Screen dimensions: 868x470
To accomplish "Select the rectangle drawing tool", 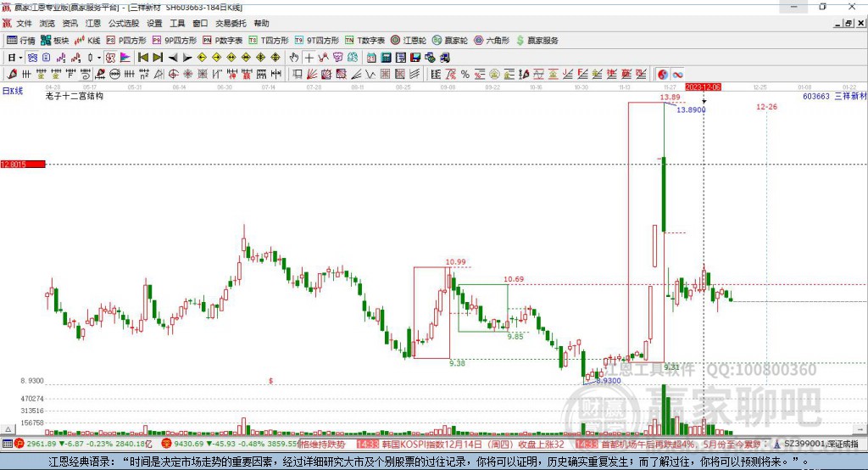I will click(298, 75).
